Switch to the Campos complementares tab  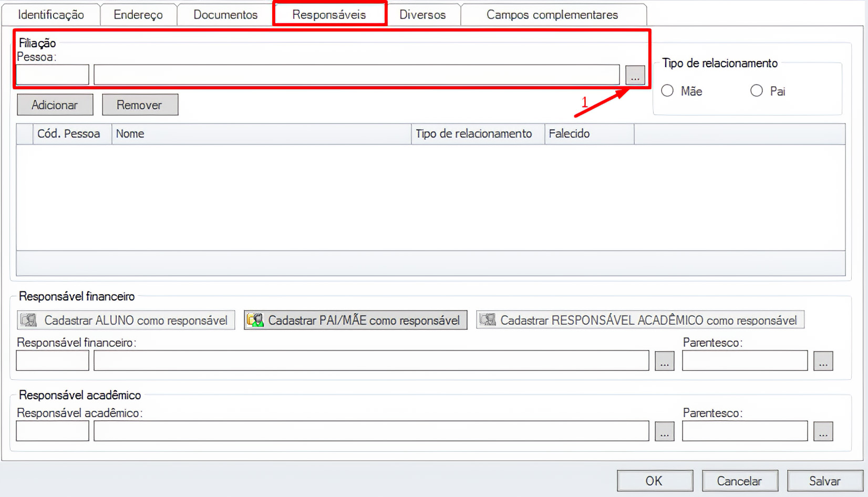[x=552, y=15]
